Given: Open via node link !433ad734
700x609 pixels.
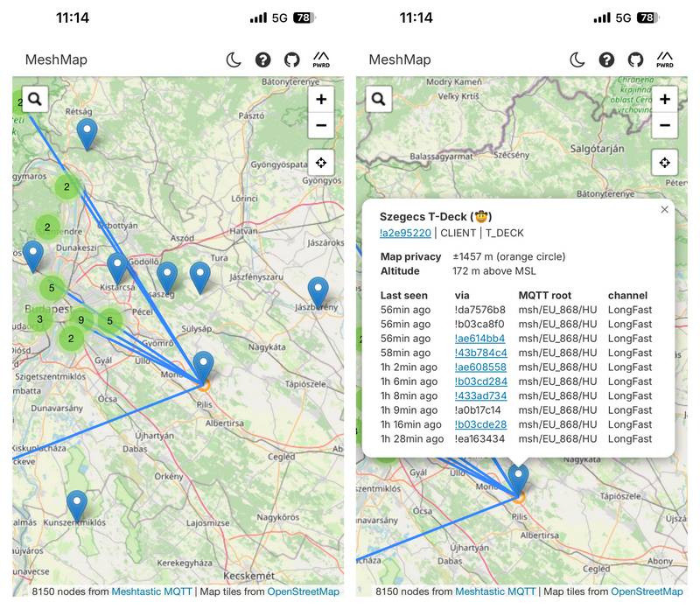Looking at the screenshot, I should click(480, 395).
